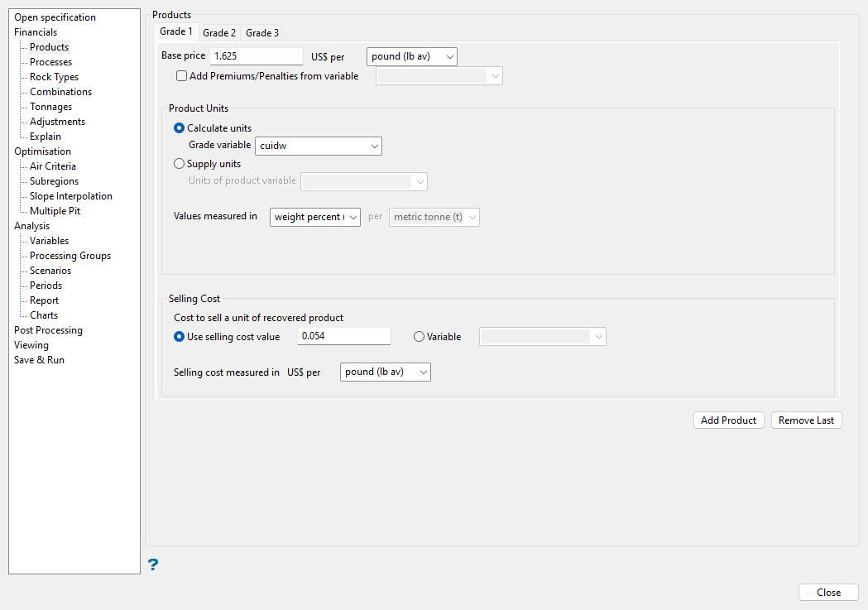Click the blue help question mark icon
Screen dimensions: 868x610
(x=152, y=564)
